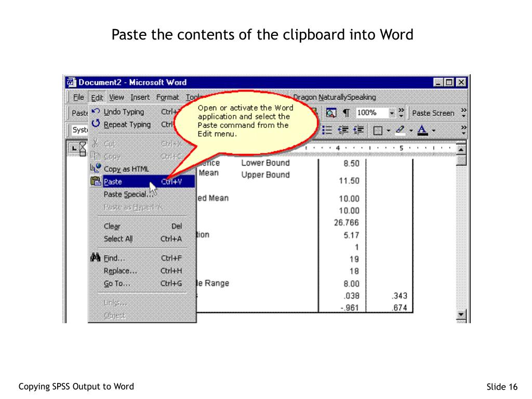Image resolution: width=532 pixels, height=399 pixels.
Task: Click the value 11.50
Action: click(349, 181)
